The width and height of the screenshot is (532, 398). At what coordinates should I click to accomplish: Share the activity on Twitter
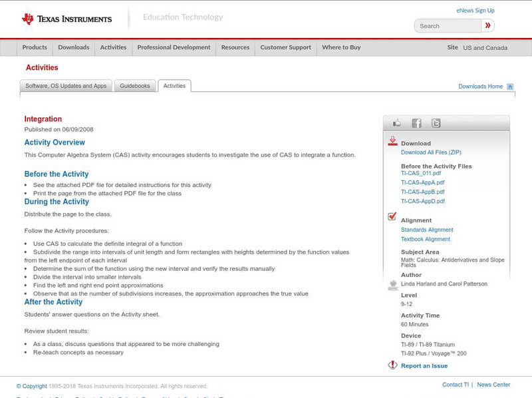click(436, 122)
